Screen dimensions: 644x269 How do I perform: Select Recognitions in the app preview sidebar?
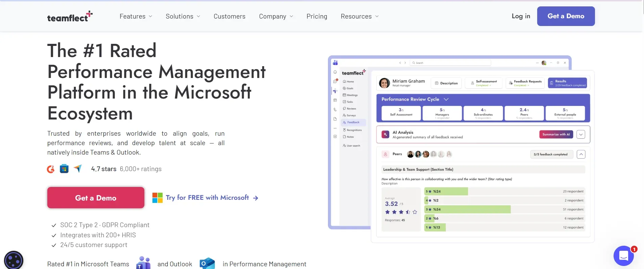tap(352, 130)
